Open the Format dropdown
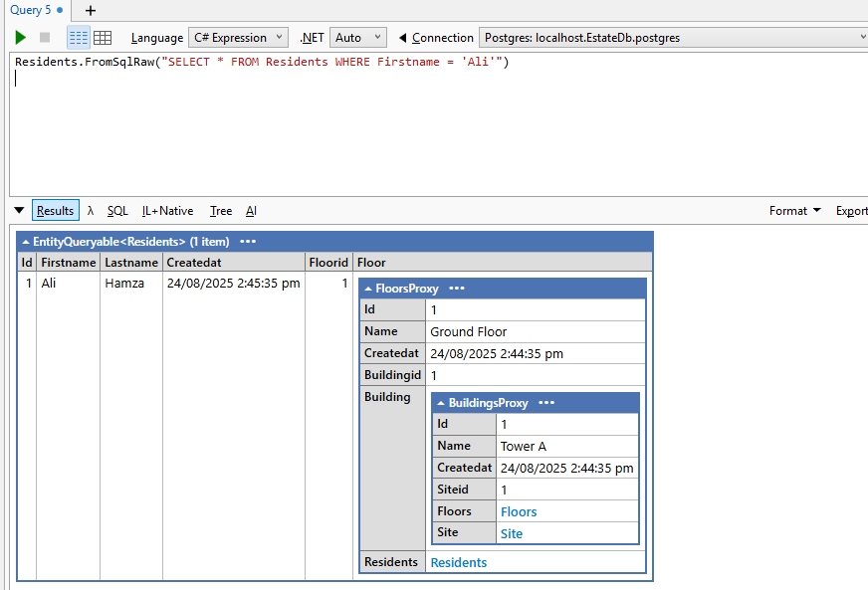 tap(793, 210)
